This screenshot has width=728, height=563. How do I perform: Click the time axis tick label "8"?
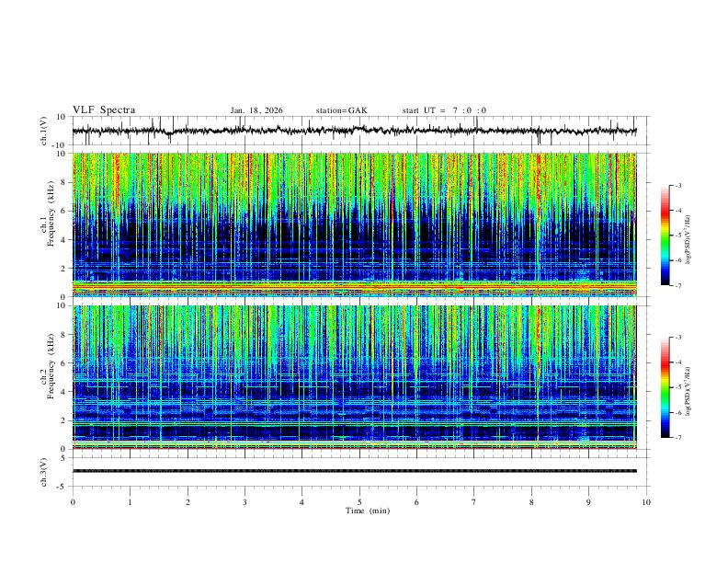(531, 502)
